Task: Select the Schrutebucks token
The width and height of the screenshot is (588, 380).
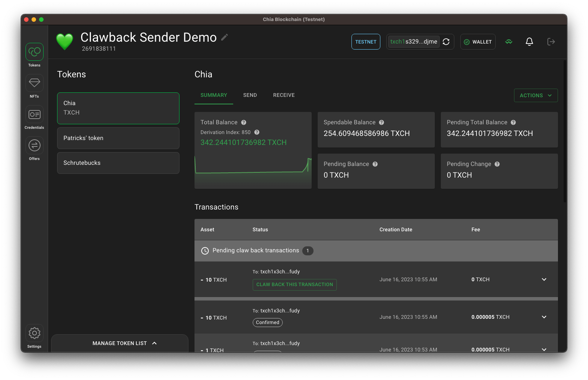Action: (118, 163)
